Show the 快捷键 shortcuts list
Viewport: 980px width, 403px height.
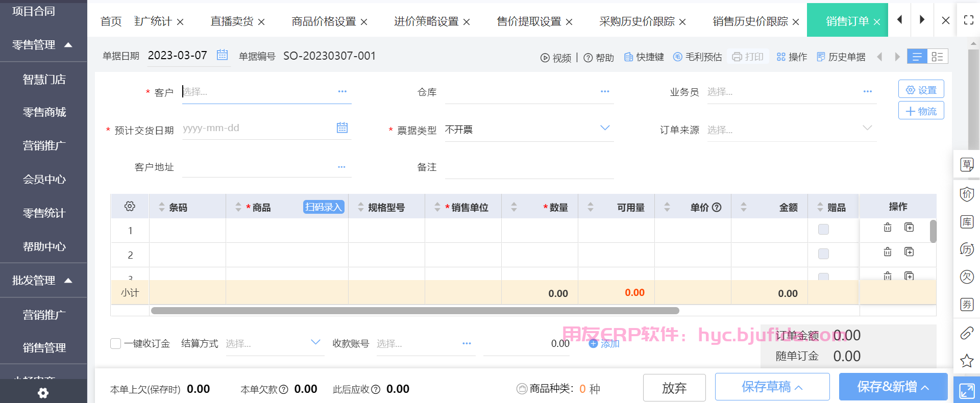pos(644,57)
